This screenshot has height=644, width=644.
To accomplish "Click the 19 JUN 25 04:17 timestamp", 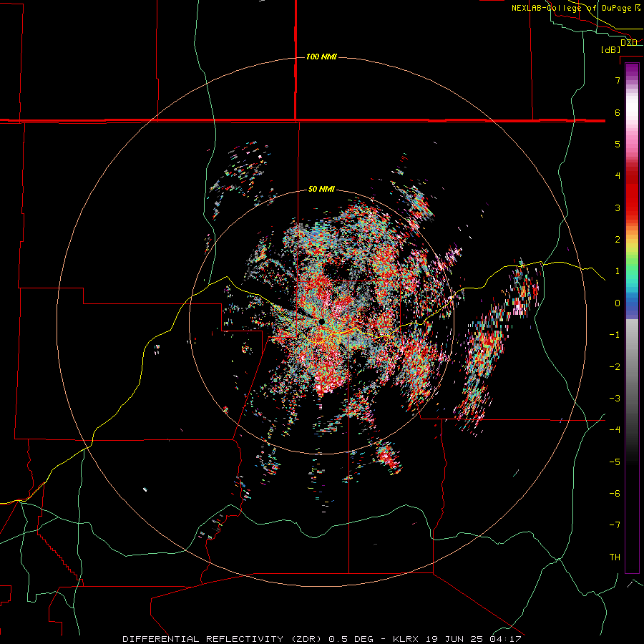I will click(472, 639).
